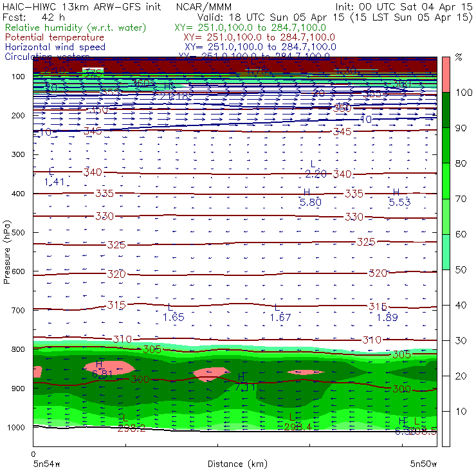Click the '400' pressure axis tick label
The width and height of the screenshot is (476, 476).
(x=19, y=194)
